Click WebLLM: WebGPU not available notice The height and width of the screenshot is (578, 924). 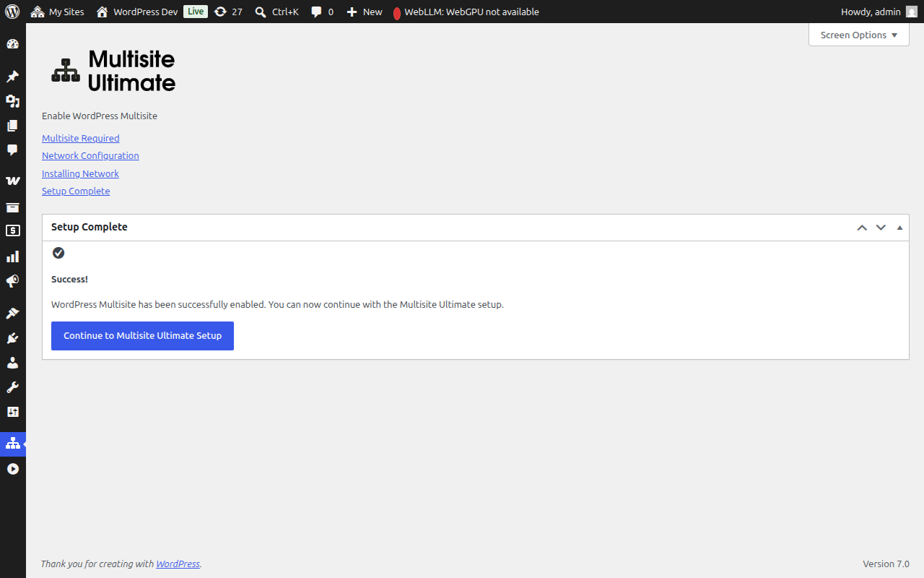[466, 12]
